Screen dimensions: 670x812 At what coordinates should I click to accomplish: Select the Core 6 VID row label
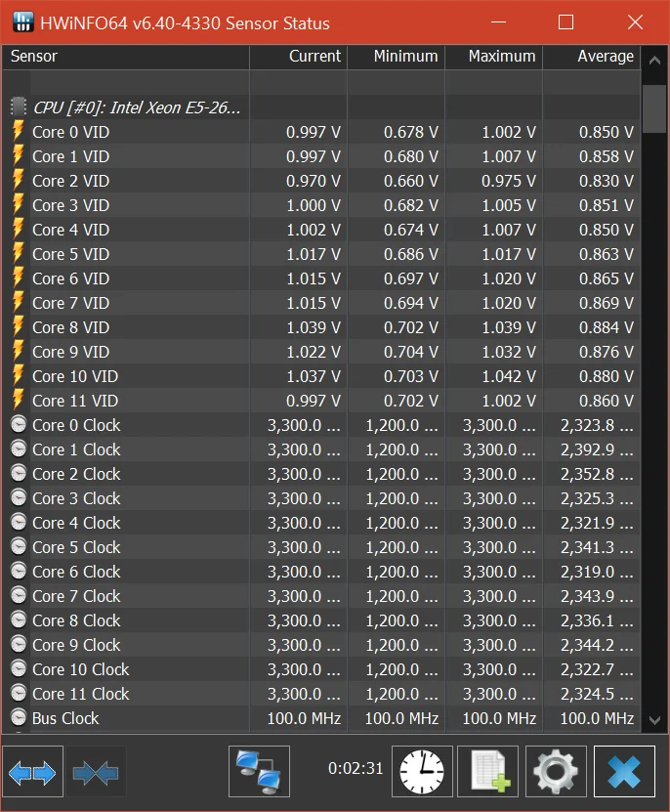pyautogui.click(x=71, y=278)
